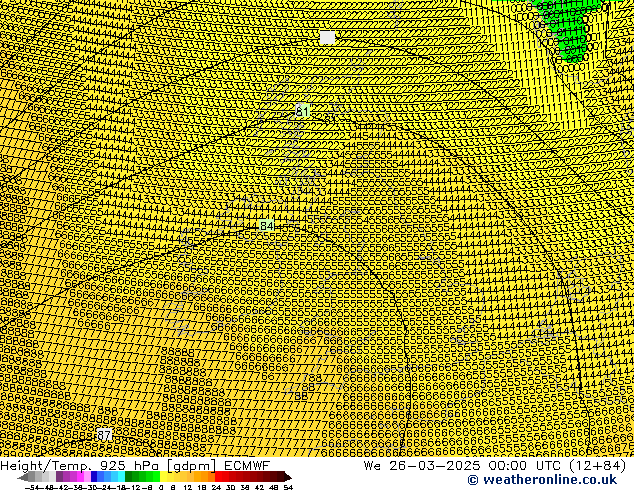Click the contour label 61 on the map
Viewport: 634px width, 490px height.
302,111
